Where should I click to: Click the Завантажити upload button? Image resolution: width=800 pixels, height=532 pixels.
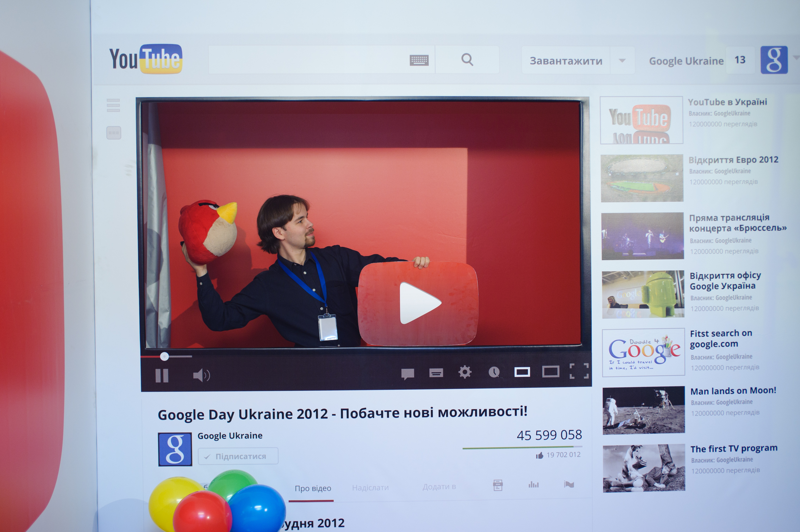pos(566,61)
